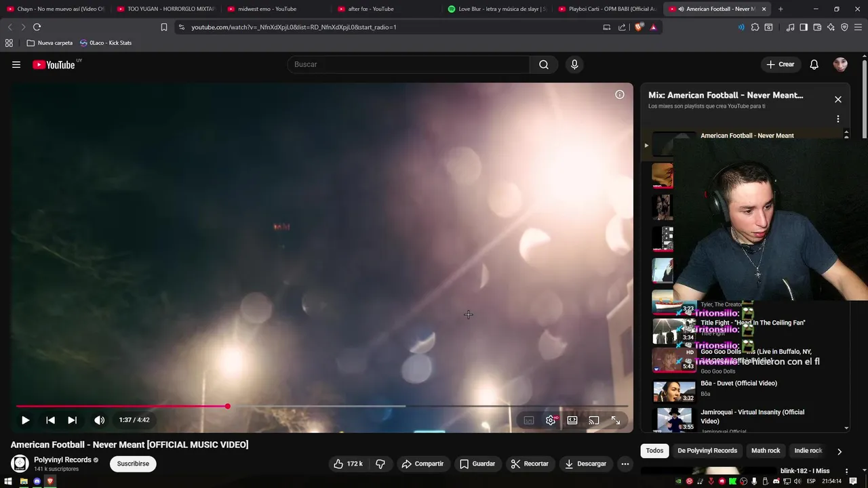Toggle the browser sidebar panel
The height and width of the screenshot is (488, 868).
(804, 27)
